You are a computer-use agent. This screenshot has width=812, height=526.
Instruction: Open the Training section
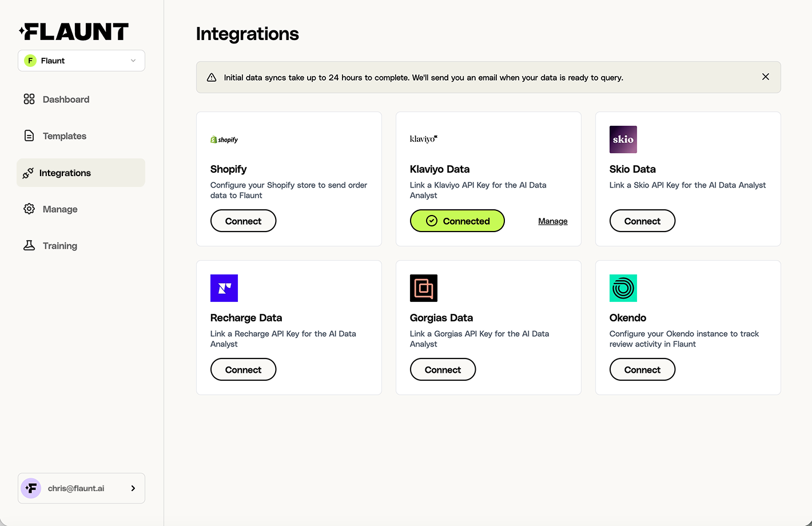[x=59, y=246]
